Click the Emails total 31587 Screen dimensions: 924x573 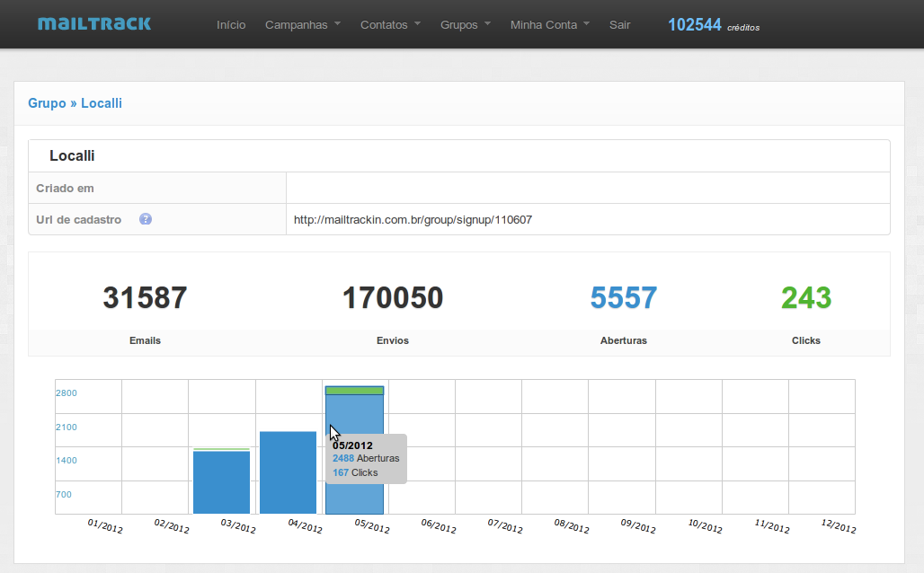tap(144, 298)
